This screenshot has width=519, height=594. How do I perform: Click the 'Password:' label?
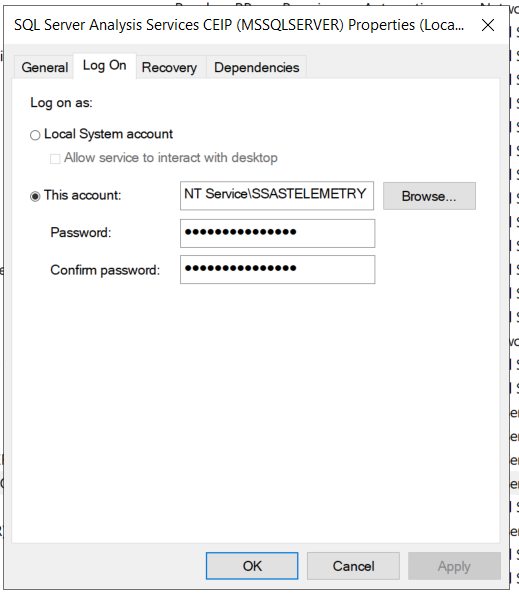click(81, 232)
